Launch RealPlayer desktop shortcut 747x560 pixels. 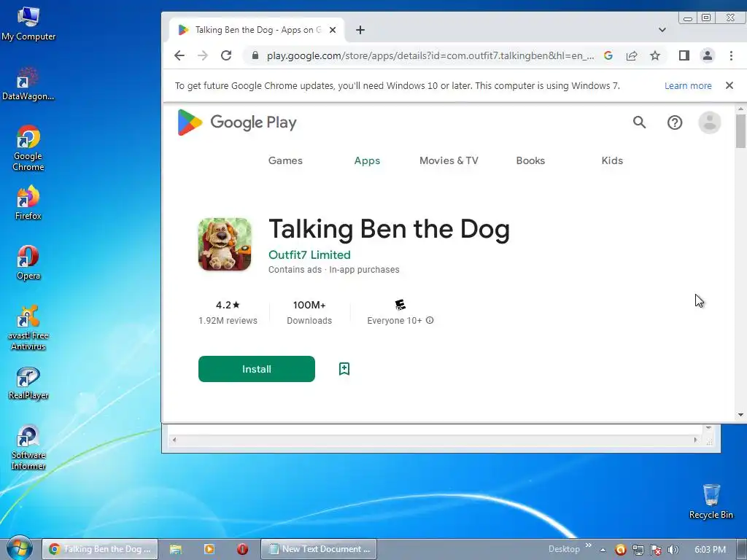click(x=28, y=384)
